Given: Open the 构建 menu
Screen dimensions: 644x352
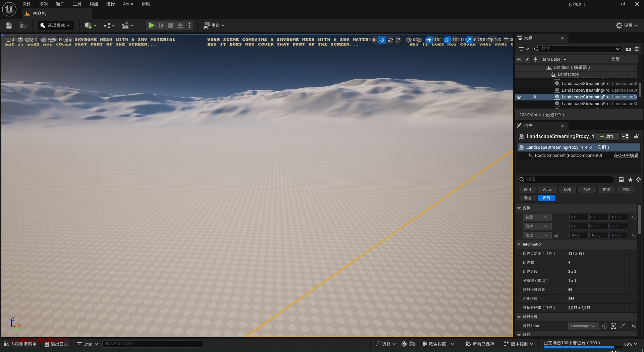Looking at the screenshot, I should pos(94,4).
